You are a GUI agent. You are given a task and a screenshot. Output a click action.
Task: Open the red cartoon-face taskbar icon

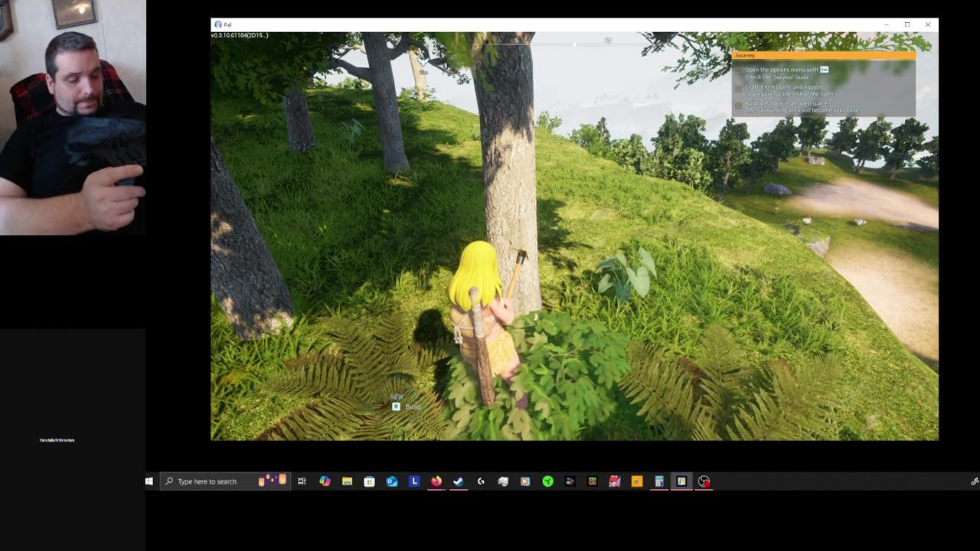pyautogui.click(x=614, y=481)
